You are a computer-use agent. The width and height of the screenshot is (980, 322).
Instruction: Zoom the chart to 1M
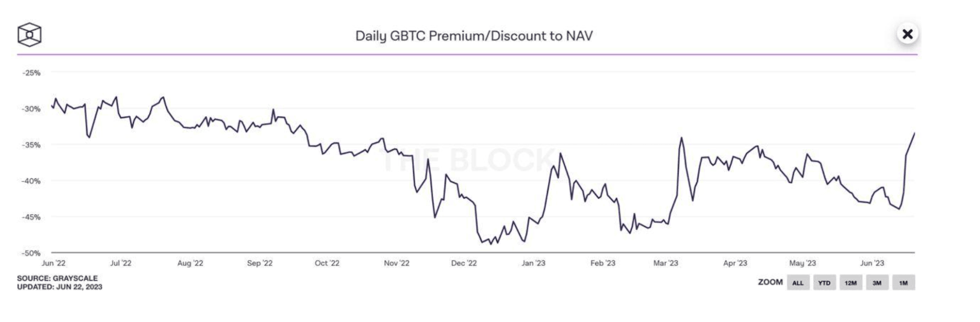(903, 283)
